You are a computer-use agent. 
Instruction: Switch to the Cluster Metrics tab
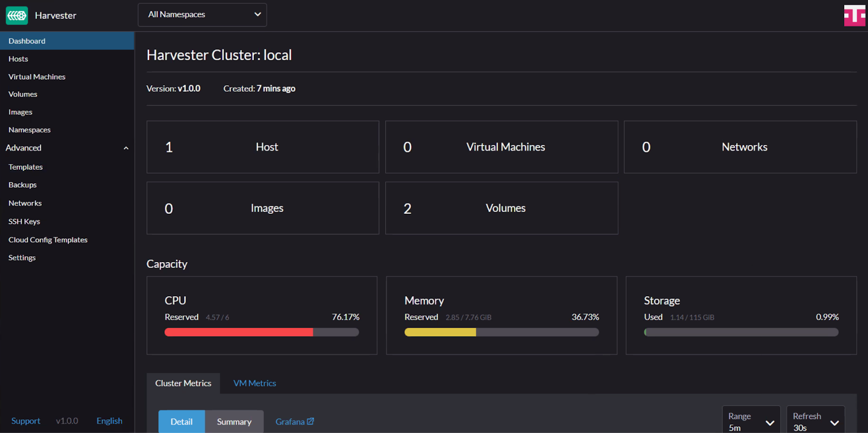point(183,383)
